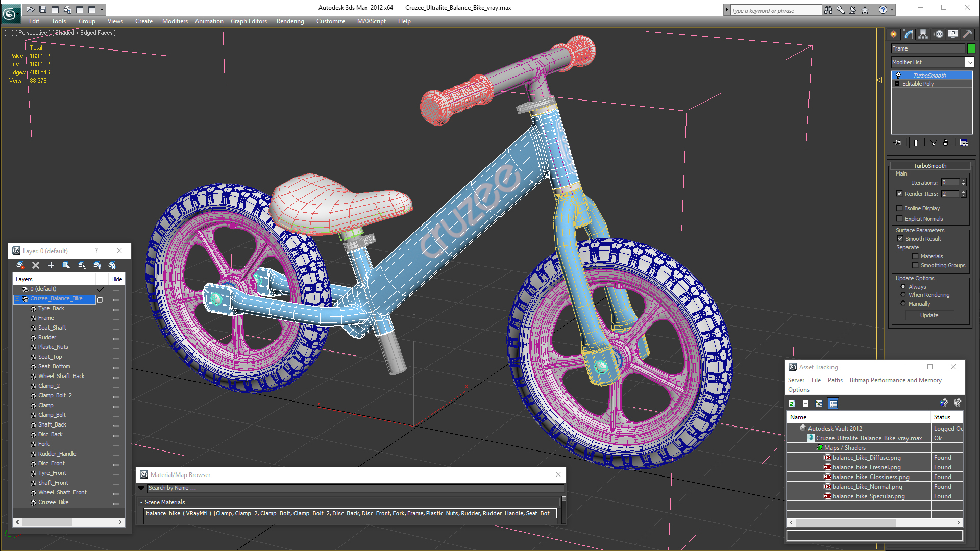Image resolution: width=980 pixels, height=551 pixels.
Task: Increment Iterations spinner up arrow
Action: [964, 181]
